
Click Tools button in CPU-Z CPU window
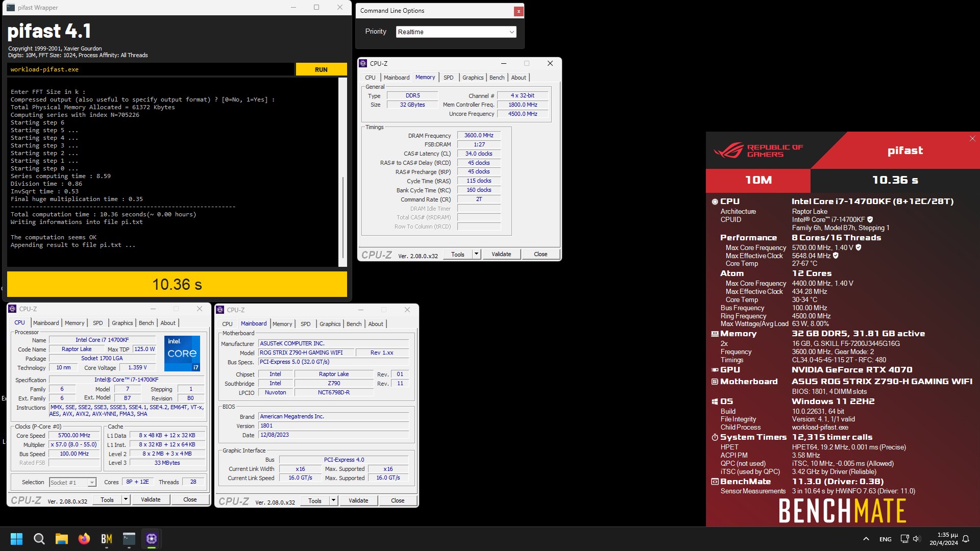[107, 499]
